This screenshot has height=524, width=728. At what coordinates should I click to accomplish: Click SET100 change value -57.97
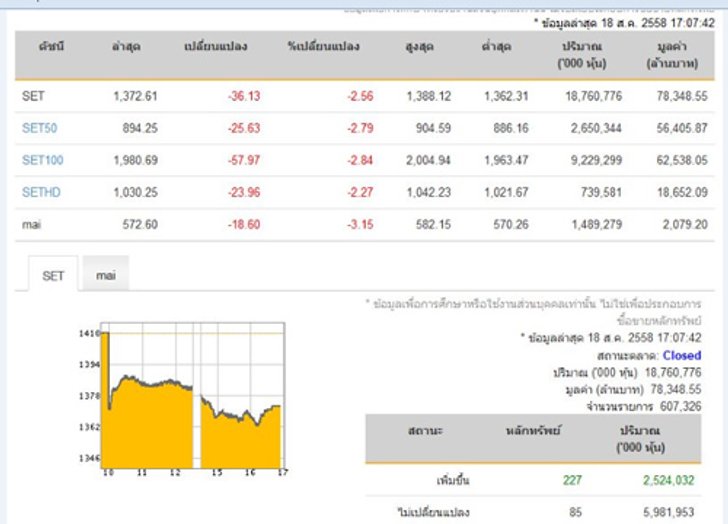[244, 160]
